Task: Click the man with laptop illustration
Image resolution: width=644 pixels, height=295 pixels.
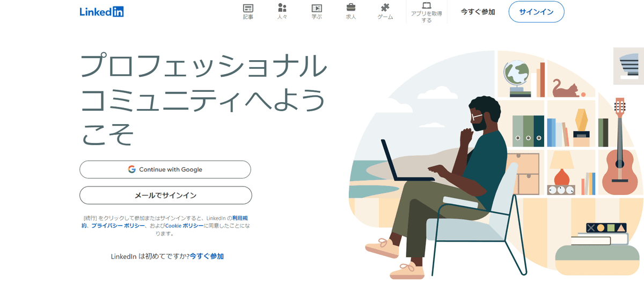Action: (496, 164)
